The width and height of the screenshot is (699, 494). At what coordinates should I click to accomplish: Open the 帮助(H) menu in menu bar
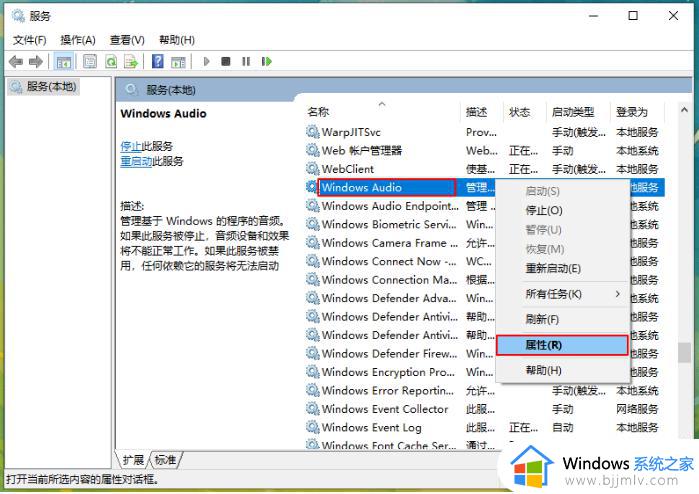click(177, 40)
